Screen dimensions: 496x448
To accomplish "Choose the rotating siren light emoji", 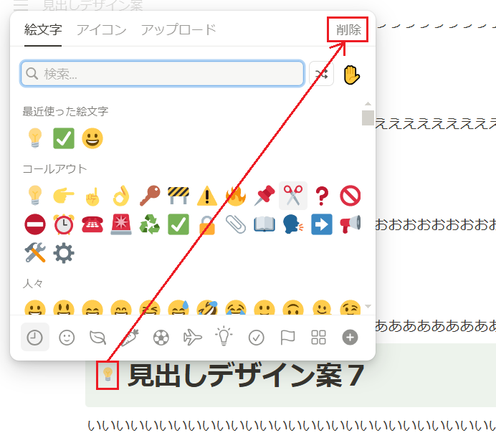I will [121, 224].
